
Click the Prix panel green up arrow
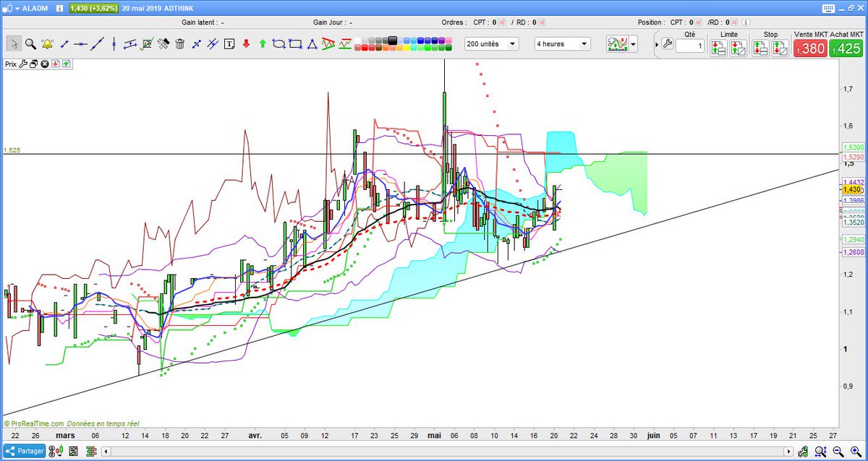click(66, 64)
